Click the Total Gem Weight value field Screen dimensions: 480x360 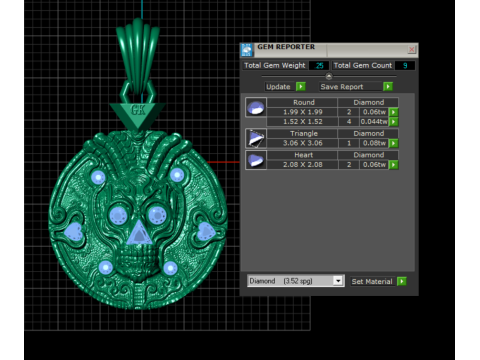coord(319,65)
